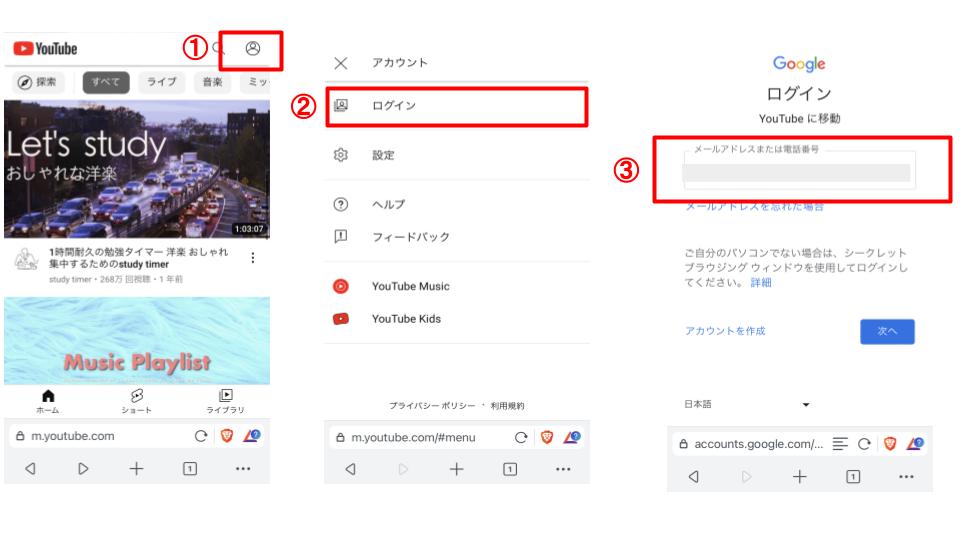
Task: Open the Music Playlist video thumbnail
Action: pos(137,340)
